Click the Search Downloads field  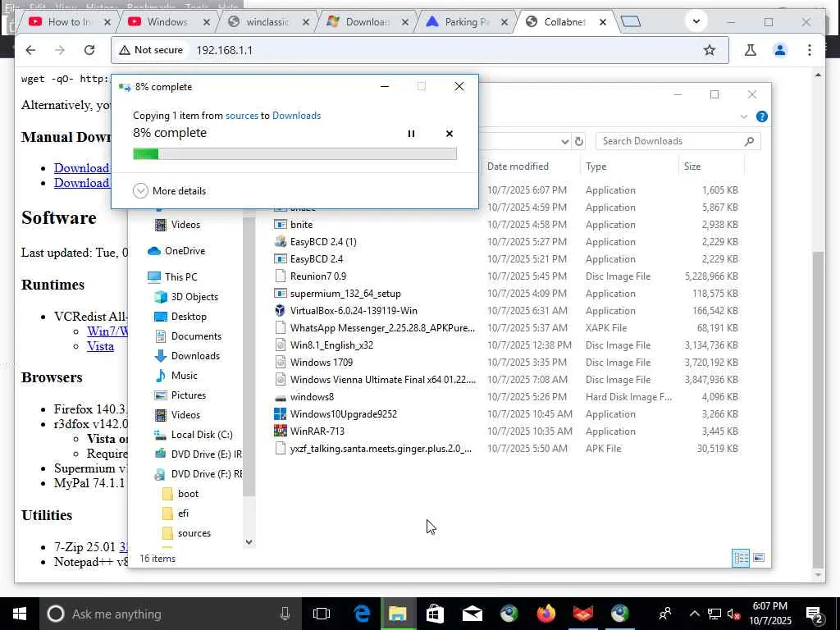pos(678,141)
